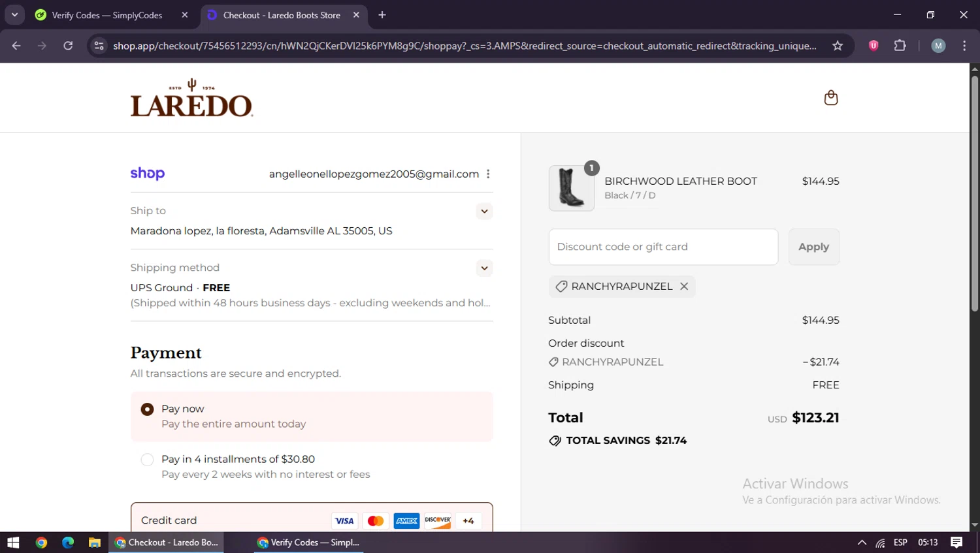This screenshot has width=980, height=553.
Task: Switch to Checkout Laredo taskbar window
Action: tap(167, 543)
